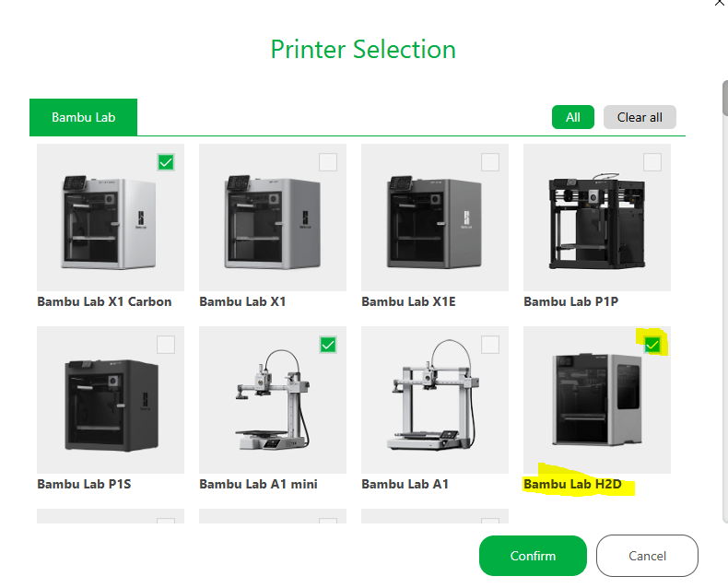Check the Bambu Lab X1 checkbox
Screen dimensions: 728x588
click(x=328, y=162)
